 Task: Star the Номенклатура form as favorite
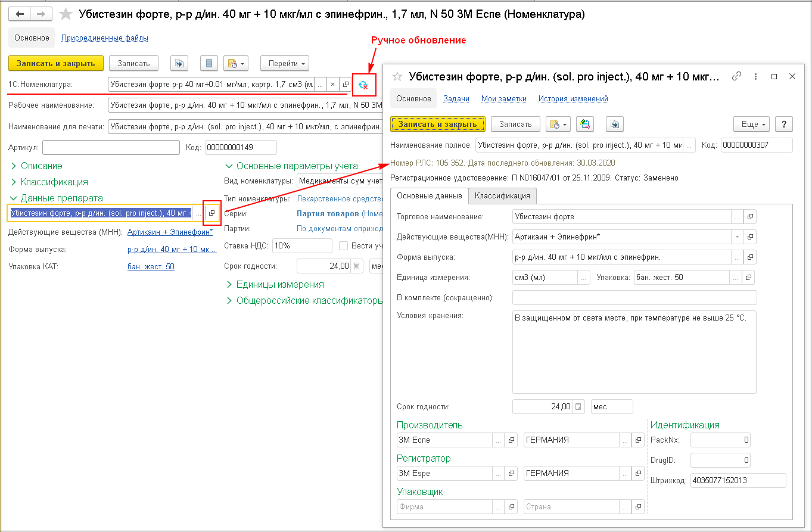[66, 14]
